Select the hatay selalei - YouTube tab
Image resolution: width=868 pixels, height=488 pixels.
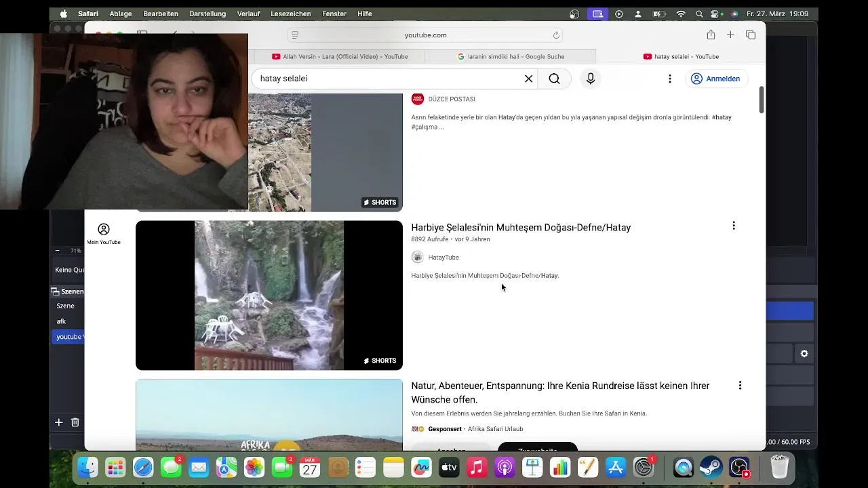(681, 56)
